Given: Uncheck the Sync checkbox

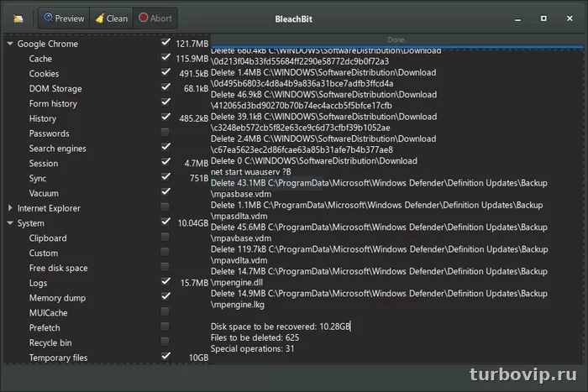Looking at the screenshot, I should pos(165,177).
